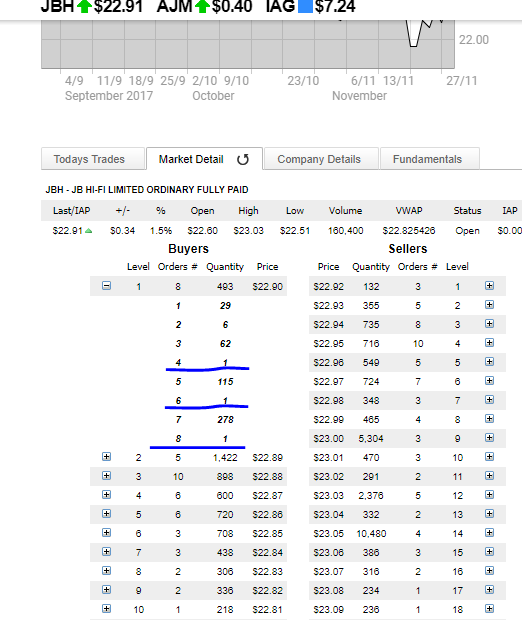Expand seller level 17 at $23.08
Image resolution: width=522 pixels, height=620 pixels.
tap(490, 590)
